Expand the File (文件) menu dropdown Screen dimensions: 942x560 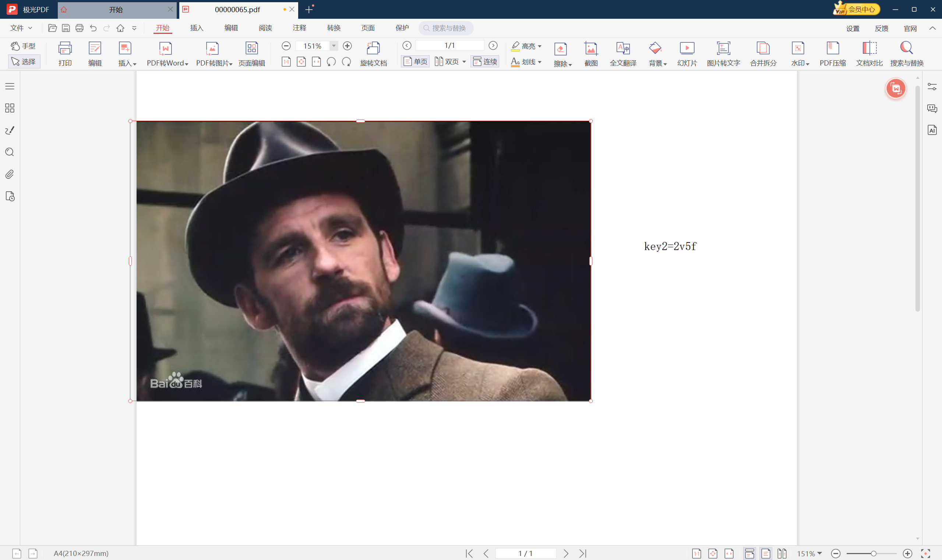tap(21, 28)
